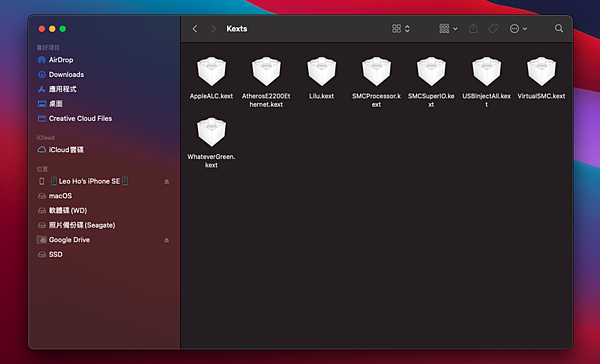Image resolution: width=600 pixels, height=364 pixels.
Task: Click the Google Drive folder icon
Action: pyautogui.click(x=42, y=240)
